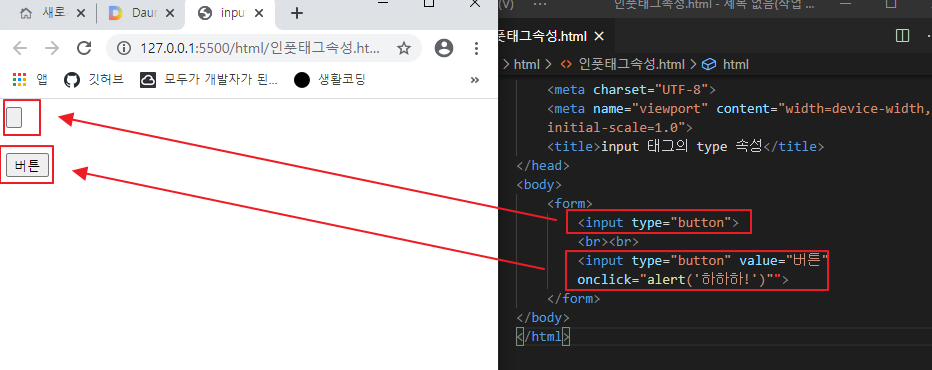
Task: Click the html folder breadcrumb
Action: click(x=527, y=64)
